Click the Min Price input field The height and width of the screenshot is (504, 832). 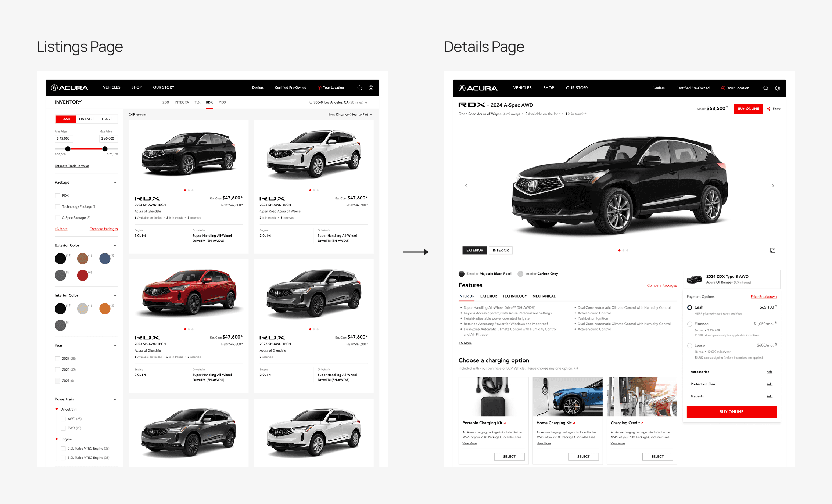coord(64,138)
